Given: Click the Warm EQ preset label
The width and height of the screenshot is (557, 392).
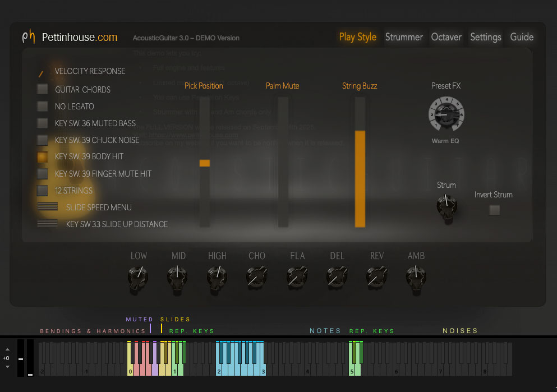Looking at the screenshot, I should (445, 141).
